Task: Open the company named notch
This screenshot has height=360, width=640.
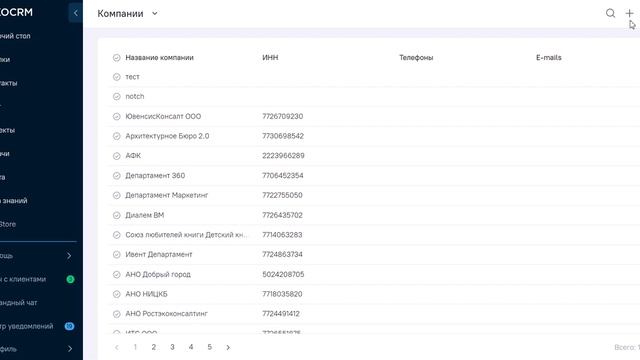Action: tap(135, 96)
